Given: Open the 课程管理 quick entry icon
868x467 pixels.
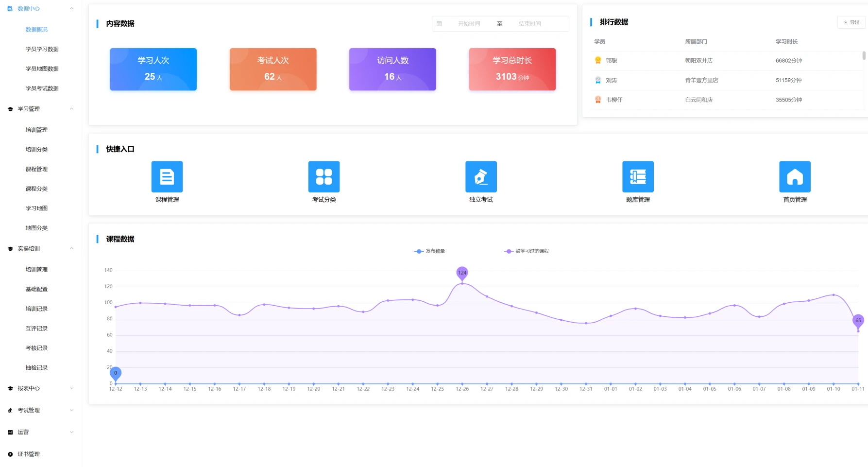Looking at the screenshot, I should click(167, 176).
